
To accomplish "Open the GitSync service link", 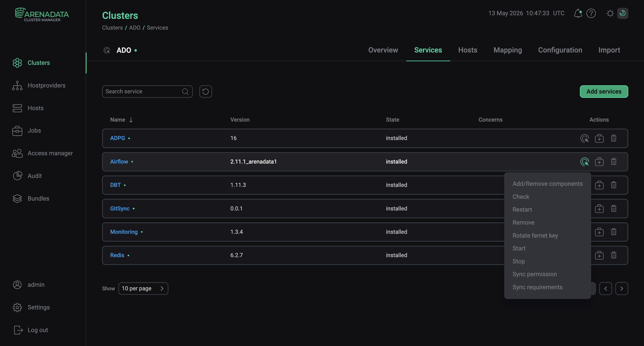I will 120,209.
